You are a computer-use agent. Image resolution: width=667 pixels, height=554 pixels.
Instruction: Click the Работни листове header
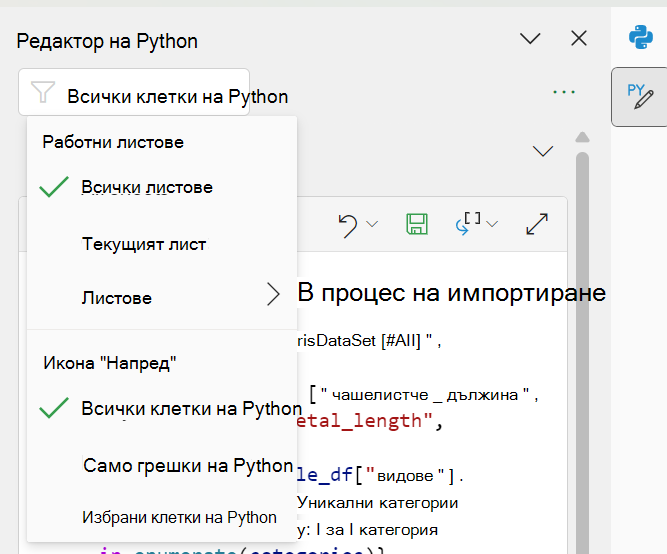coord(113,142)
